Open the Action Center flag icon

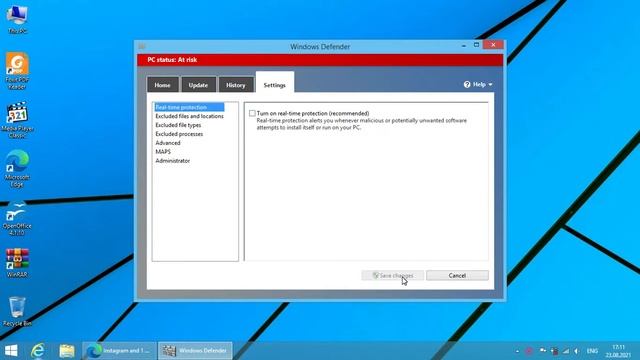click(543, 351)
